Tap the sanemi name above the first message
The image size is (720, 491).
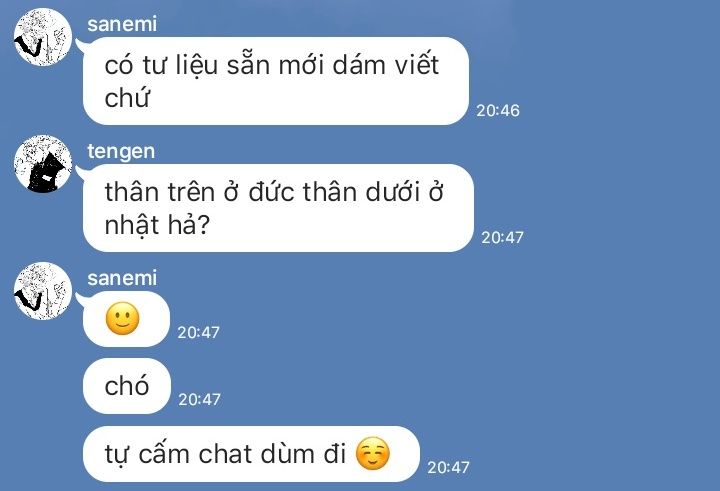pos(122,24)
